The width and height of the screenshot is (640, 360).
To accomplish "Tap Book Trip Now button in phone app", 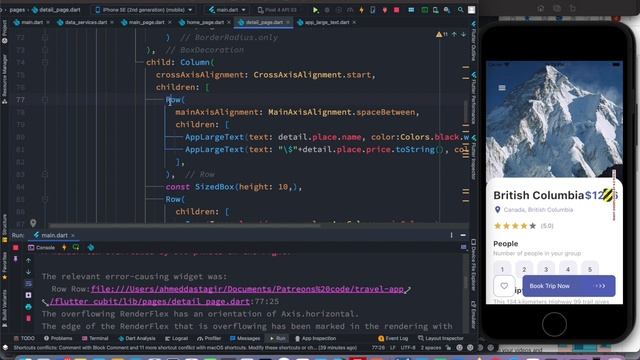I will pos(569,286).
